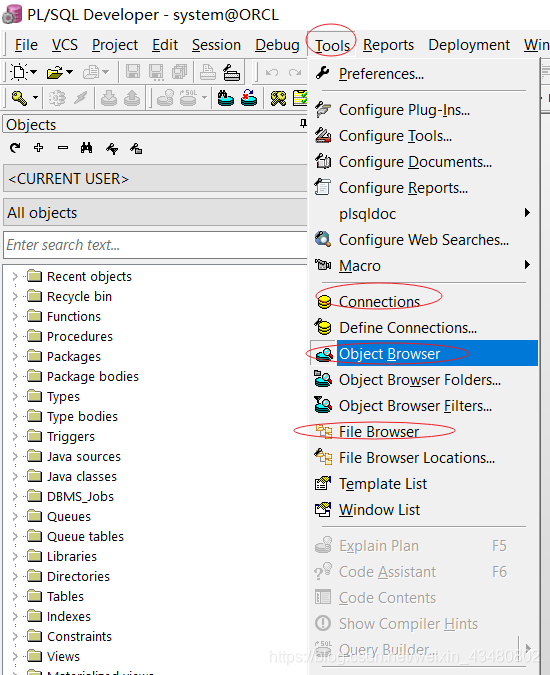Click the search text input field
The height and width of the screenshot is (675, 550).
pyautogui.click(x=155, y=245)
